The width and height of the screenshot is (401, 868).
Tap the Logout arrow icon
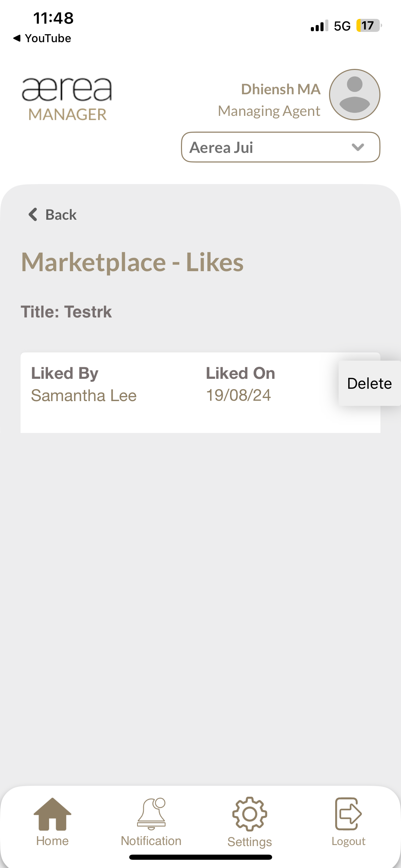point(348,814)
